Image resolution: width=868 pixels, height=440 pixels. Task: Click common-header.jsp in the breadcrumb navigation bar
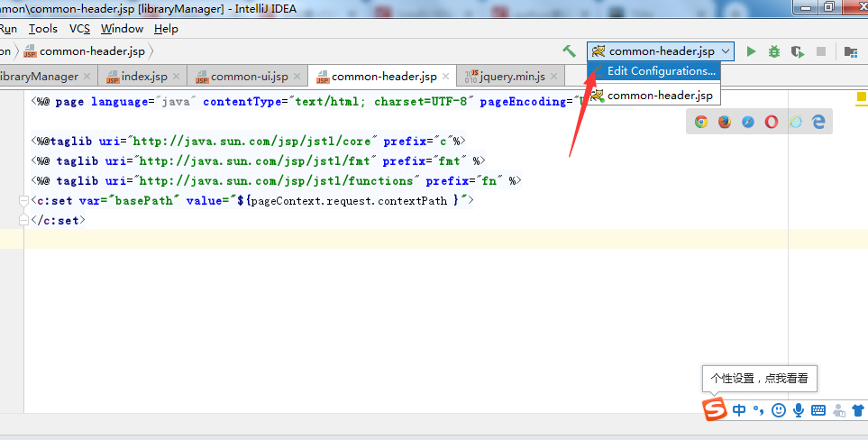pos(84,51)
